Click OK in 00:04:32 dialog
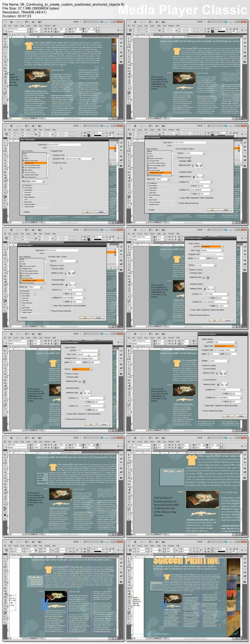The width and height of the screenshot is (250, 644). (x=228, y=416)
